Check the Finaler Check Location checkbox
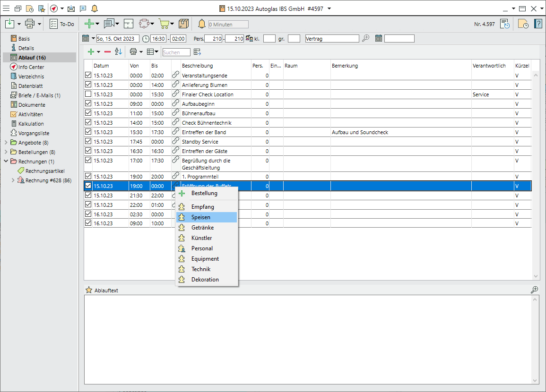546x392 pixels. coord(88,94)
